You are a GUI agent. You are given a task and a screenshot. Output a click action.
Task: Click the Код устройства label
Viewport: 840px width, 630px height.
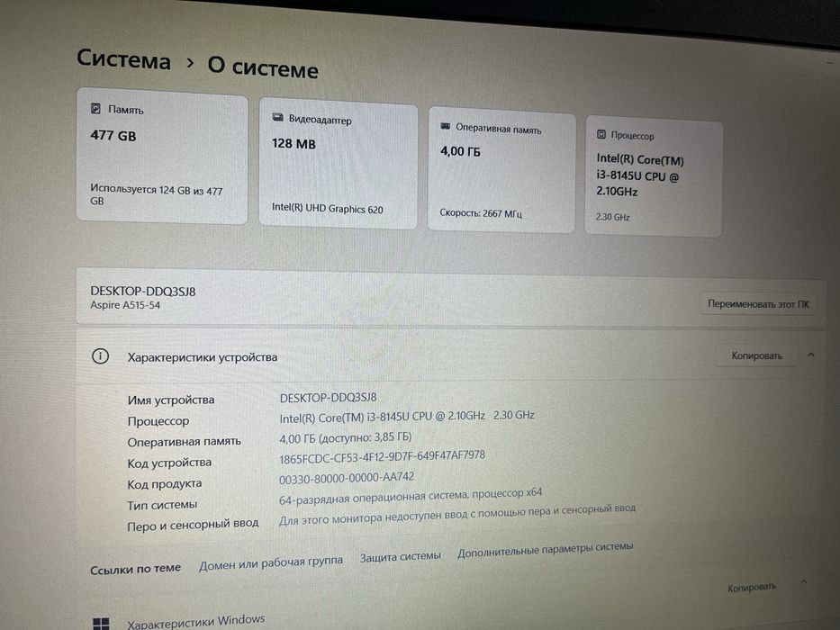pyautogui.click(x=169, y=463)
